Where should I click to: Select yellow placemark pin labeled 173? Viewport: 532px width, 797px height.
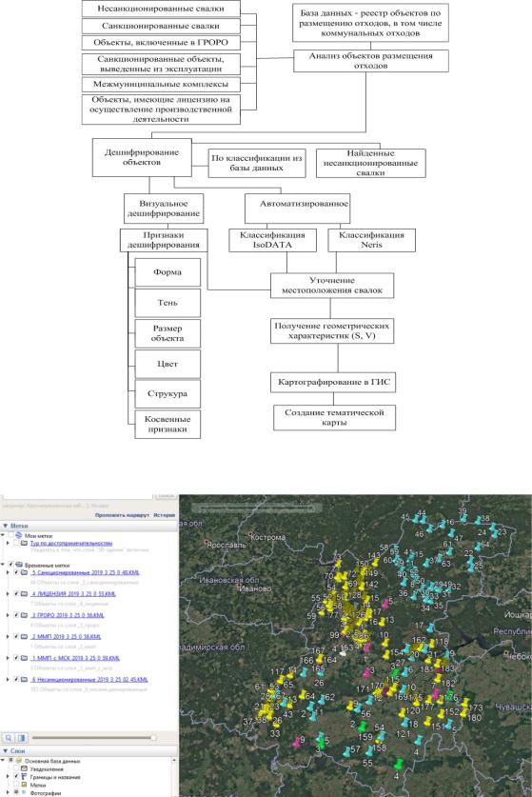pos(465,703)
